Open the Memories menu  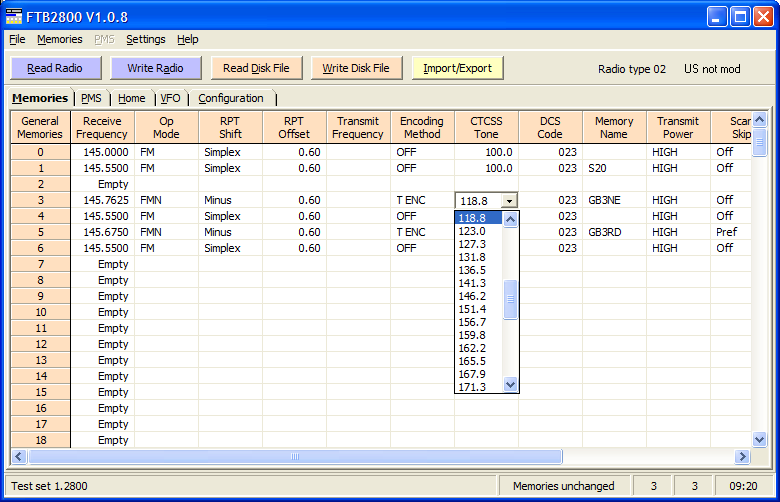coord(60,39)
